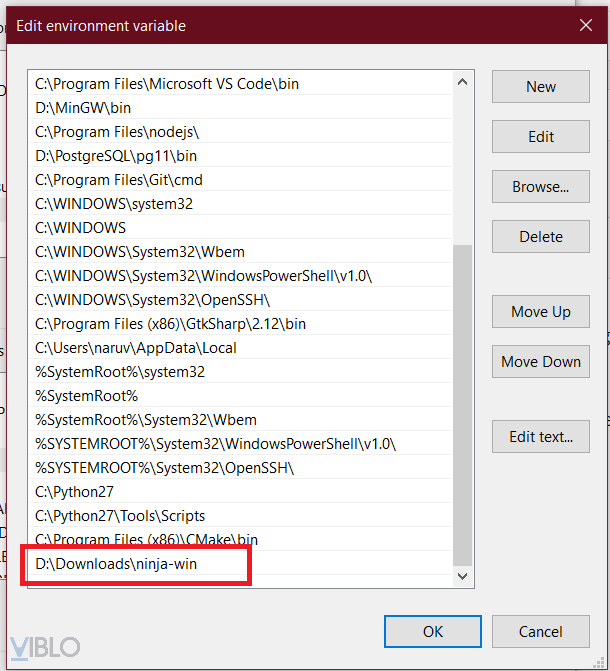Select the C:\Program Files\Git\cmd entry
Screen dimensions: 610x671
coord(240,180)
